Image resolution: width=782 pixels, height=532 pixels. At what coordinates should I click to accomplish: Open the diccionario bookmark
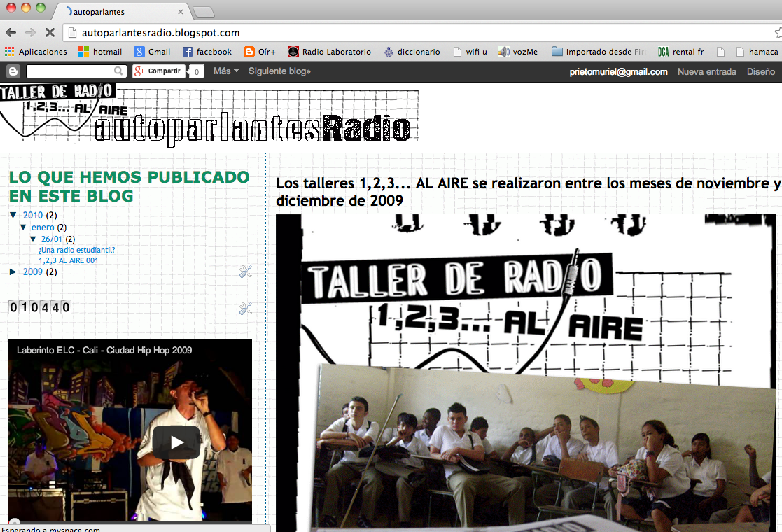pyautogui.click(x=412, y=52)
